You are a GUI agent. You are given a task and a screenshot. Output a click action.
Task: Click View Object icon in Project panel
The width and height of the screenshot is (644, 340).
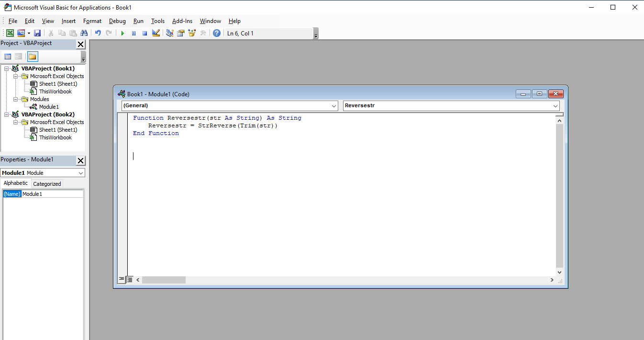point(18,57)
